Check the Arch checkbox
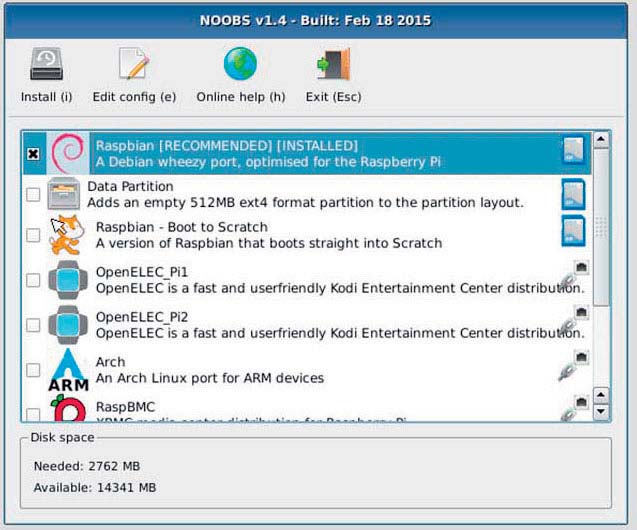 [33, 370]
